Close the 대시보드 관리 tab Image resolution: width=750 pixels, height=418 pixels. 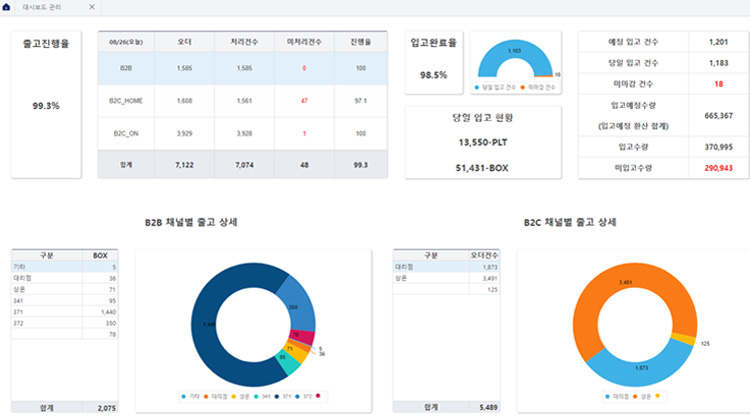click(93, 7)
